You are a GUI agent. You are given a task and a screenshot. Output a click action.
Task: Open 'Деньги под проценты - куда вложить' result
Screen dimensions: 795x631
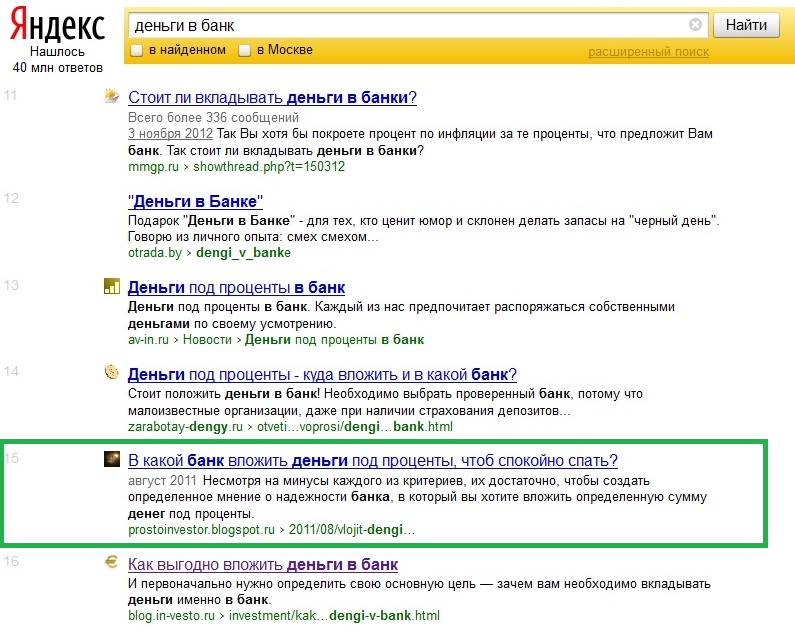(x=322, y=375)
